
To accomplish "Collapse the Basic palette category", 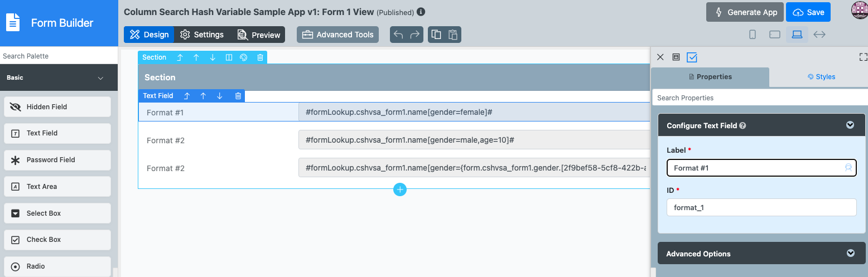I will [100, 78].
